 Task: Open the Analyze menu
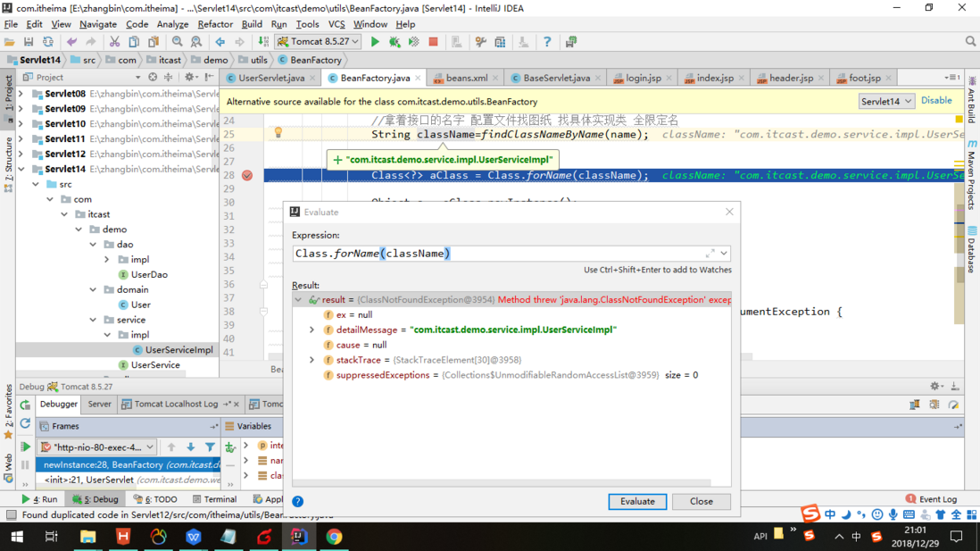pyautogui.click(x=172, y=24)
